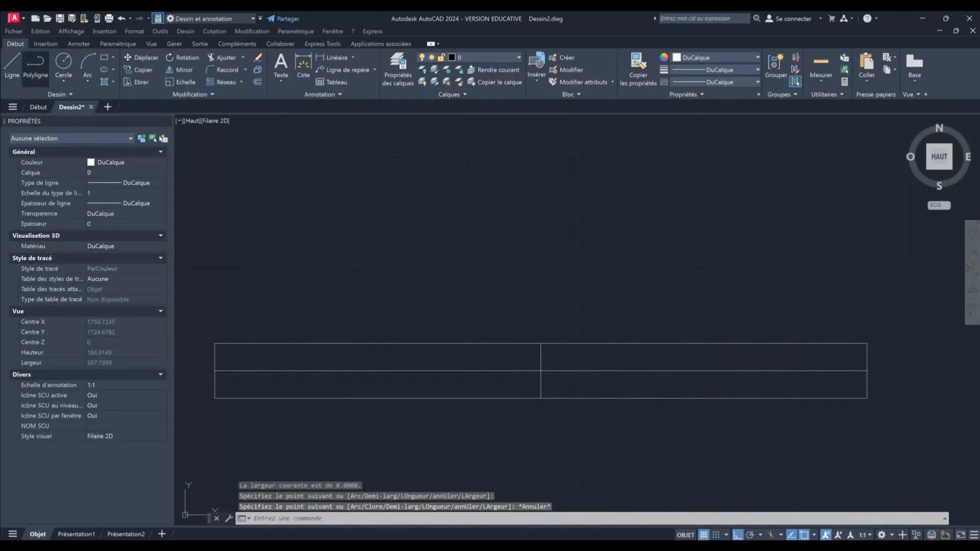Viewport: 980px width, 551px height.
Task: Open the Affichage menu
Action: point(71,31)
